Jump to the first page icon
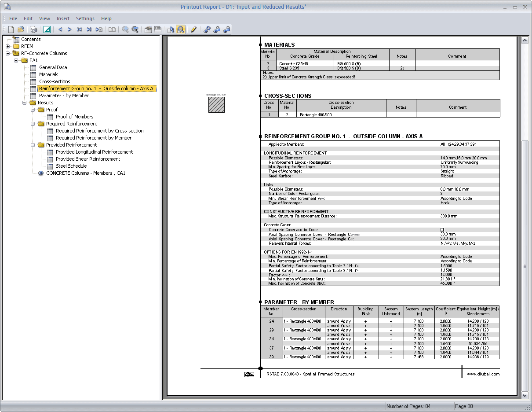The height and width of the screenshot is (412, 532). tap(80, 29)
